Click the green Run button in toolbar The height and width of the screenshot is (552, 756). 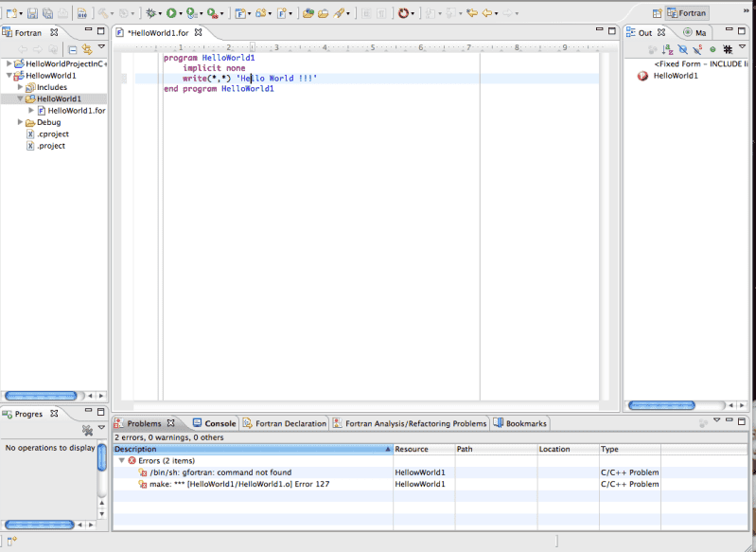[171, 13]
